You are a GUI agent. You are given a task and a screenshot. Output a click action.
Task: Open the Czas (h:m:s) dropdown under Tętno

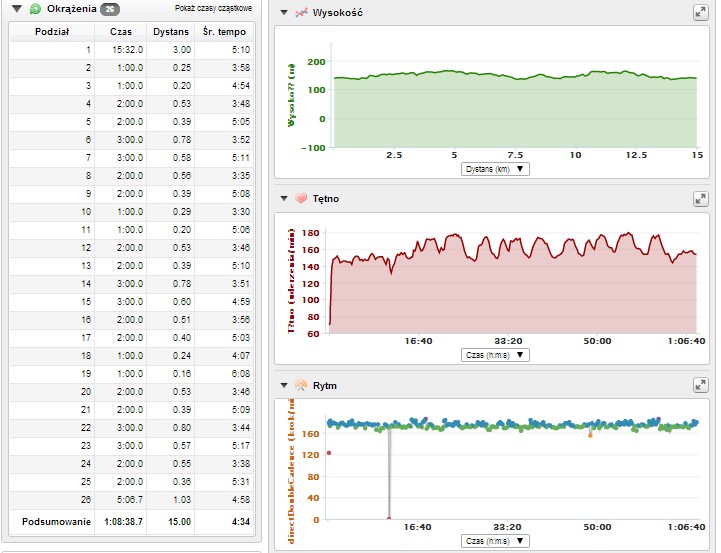(495, 355)
